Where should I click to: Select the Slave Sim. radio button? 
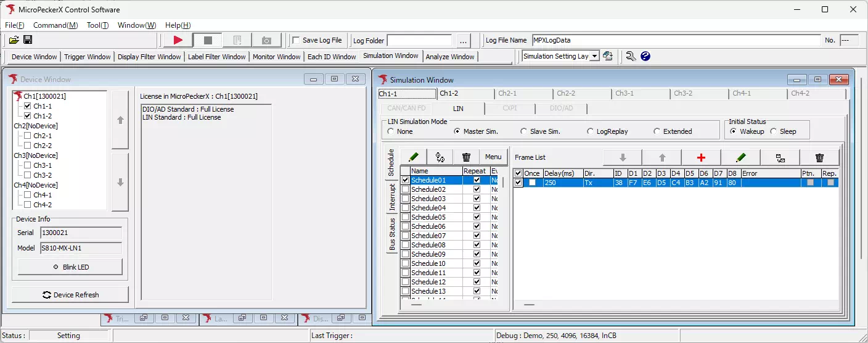pos(524,131)
